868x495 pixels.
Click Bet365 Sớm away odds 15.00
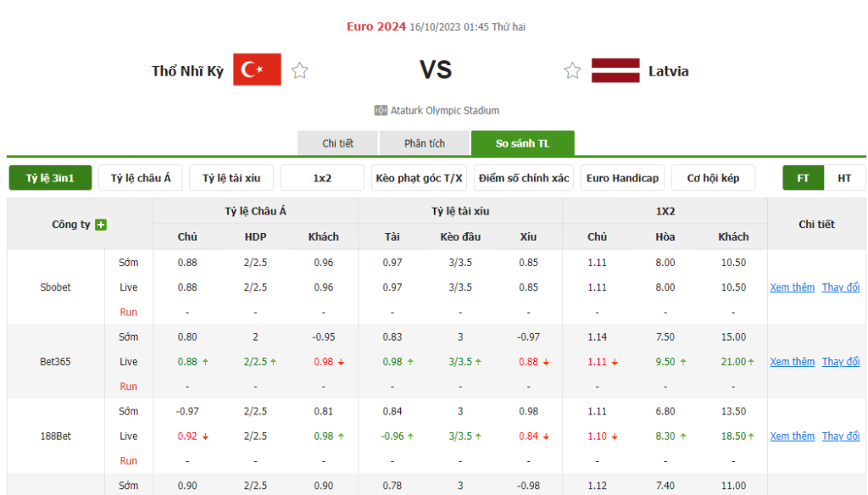[x=733, y=336]
